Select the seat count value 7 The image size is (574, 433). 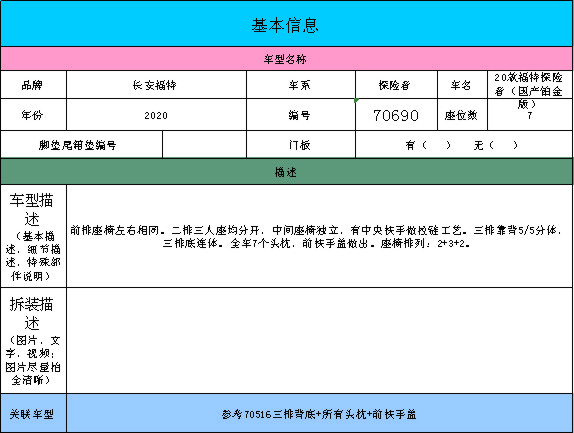530,115
